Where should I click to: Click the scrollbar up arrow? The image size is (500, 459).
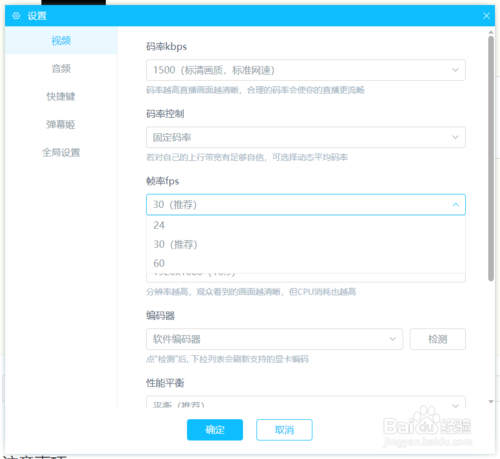tap(491, 32)
